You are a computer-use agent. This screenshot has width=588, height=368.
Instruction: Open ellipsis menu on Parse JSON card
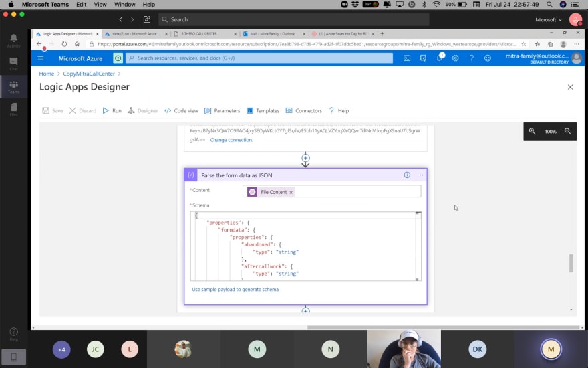click(x=420, y=175)
